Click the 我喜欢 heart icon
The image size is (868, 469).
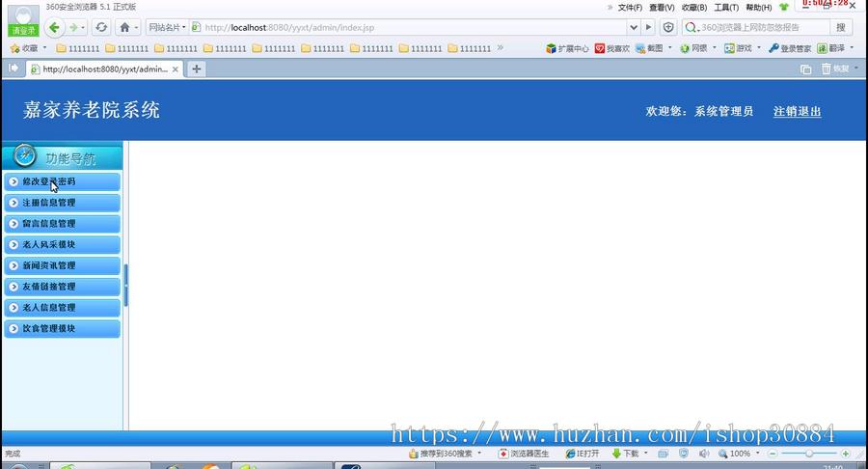click(612, 48)
